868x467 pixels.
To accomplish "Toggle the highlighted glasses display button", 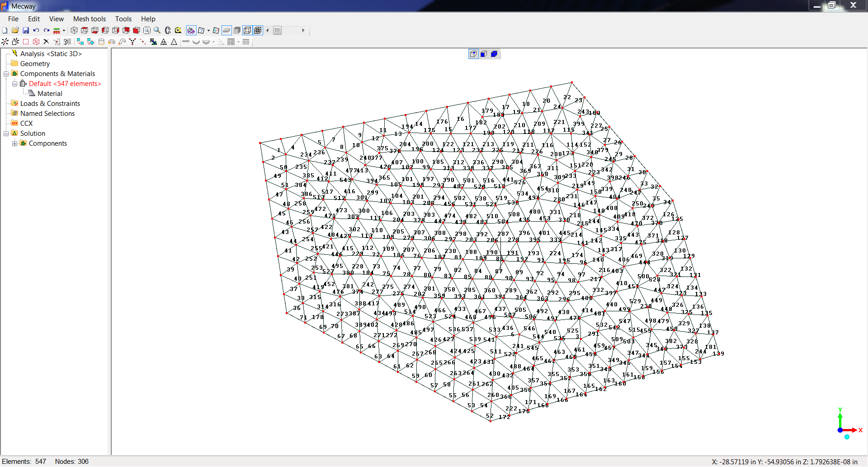I will (191, 30).
